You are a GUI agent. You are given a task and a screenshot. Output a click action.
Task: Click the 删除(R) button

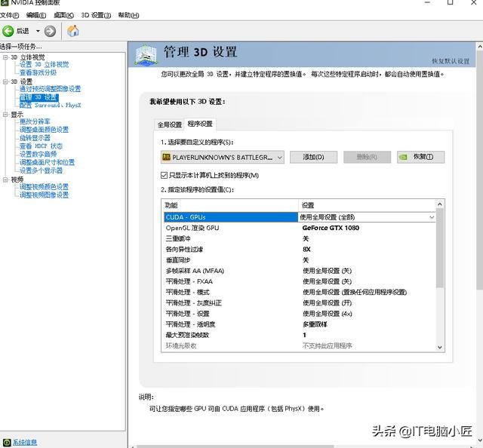coord(368,157)
